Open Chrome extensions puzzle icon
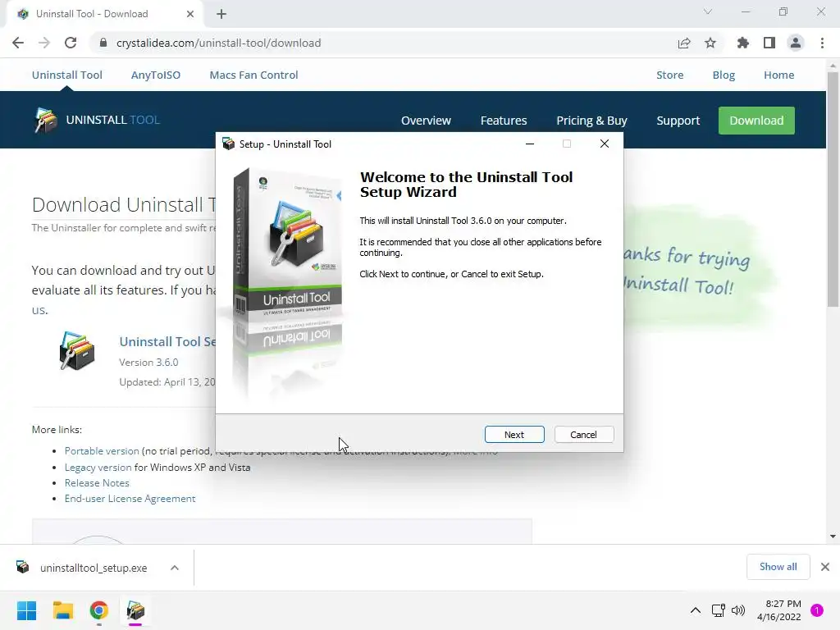 click(x=742, y=43)
